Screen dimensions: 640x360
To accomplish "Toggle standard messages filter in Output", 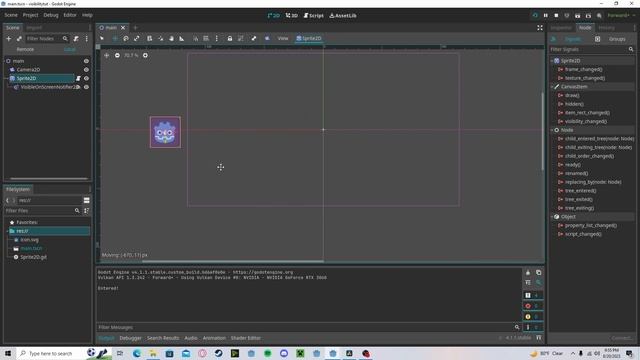I will 533,295.
